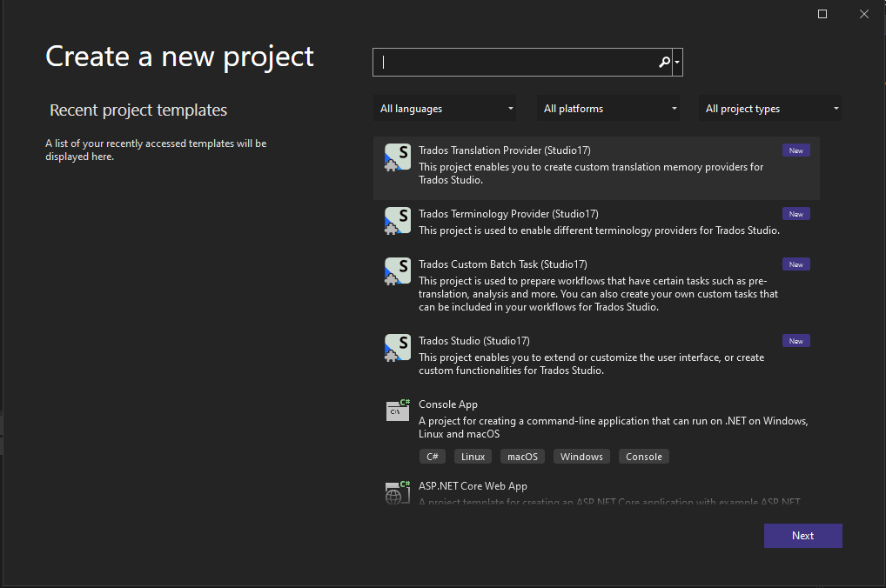The width and height of the screenshot is (886, 588).
Task: Click the Windows tag under Console App
Action: pyautogui.click(x=581, y=457)
